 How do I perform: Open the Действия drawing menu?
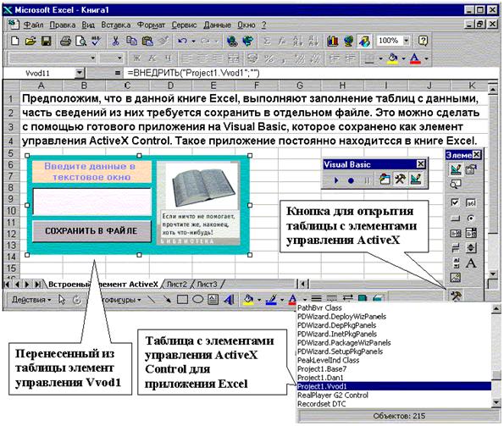pyautogui.click(x=31, y=300)
